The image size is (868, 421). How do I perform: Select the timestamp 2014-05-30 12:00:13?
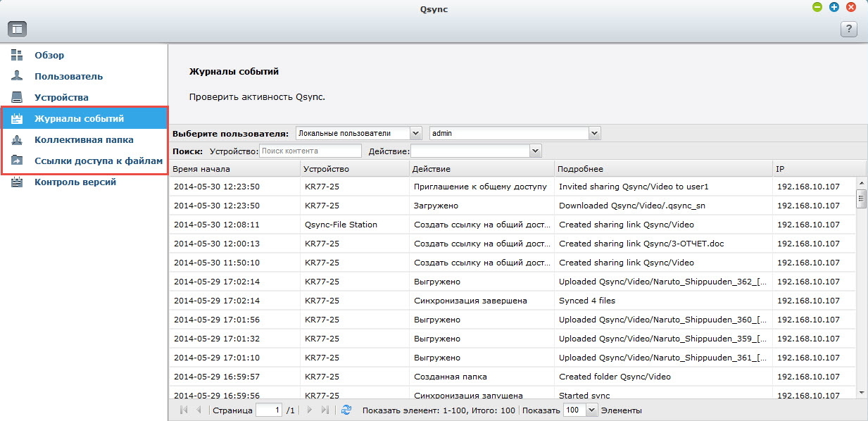[217, 244]
